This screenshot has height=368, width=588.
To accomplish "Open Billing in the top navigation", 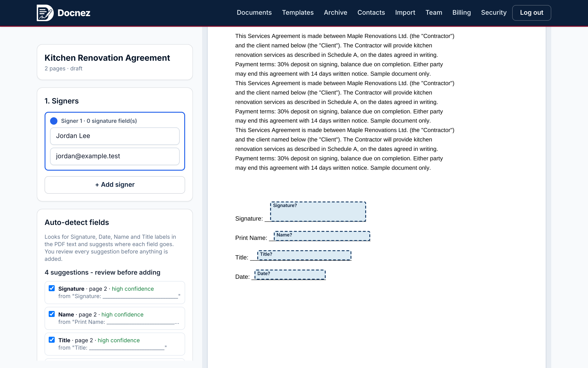I will coord(461,13).
